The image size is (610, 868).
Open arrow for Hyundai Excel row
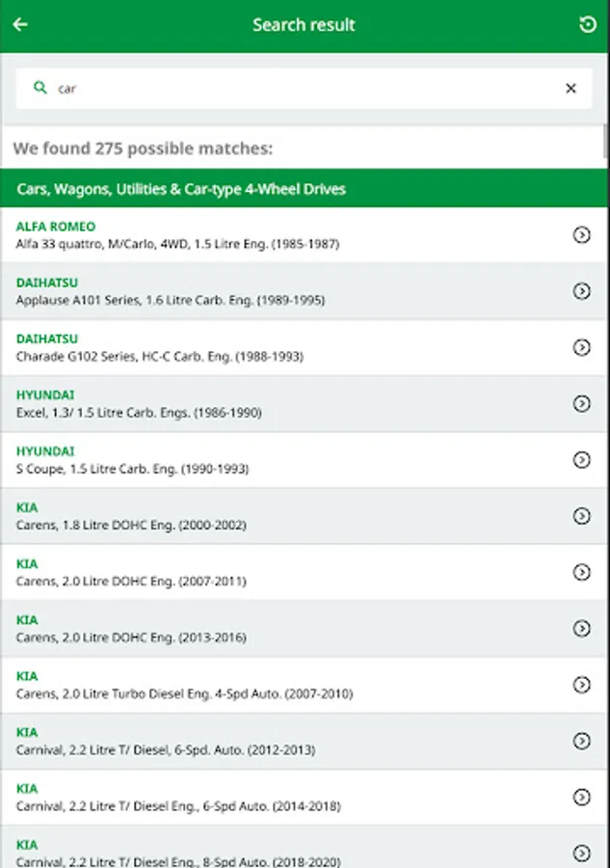tap(581, 403)
